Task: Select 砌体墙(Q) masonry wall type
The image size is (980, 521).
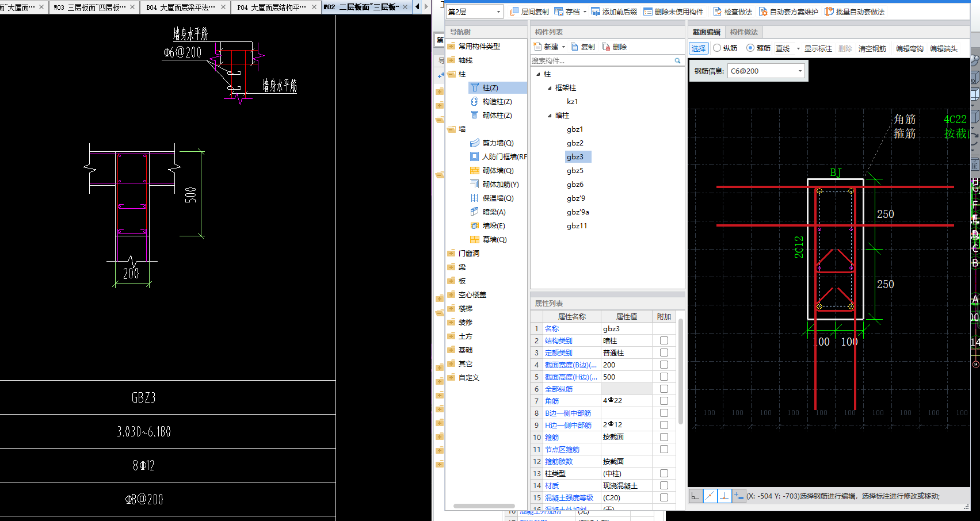Action: coord(498,170)
